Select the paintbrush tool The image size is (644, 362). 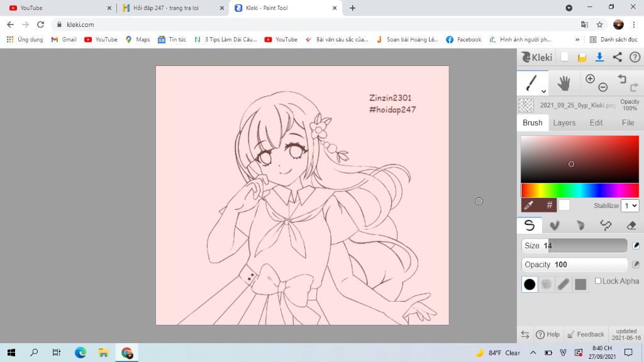[x=531, y=83]
